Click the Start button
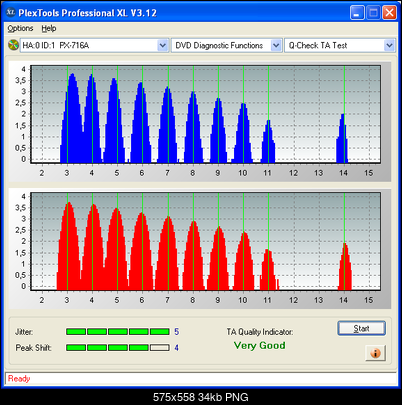 pos(362,328)
